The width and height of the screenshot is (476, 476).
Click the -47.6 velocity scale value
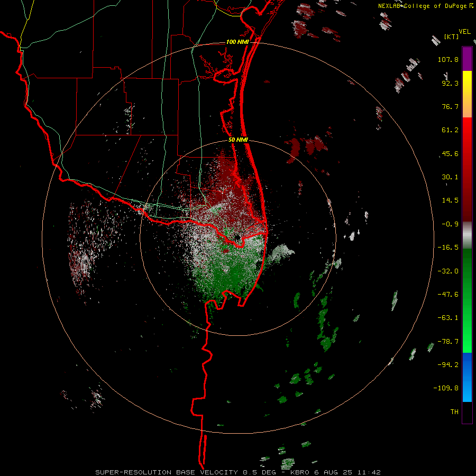point(448,295)
